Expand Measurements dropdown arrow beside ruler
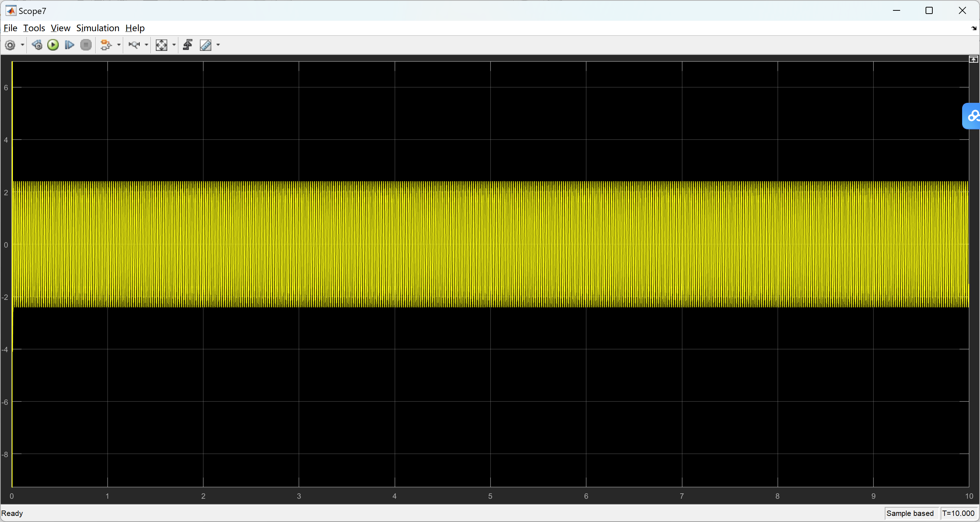Image resolution: width=980 pixels, height=522 pixels. tap(218, 45)
